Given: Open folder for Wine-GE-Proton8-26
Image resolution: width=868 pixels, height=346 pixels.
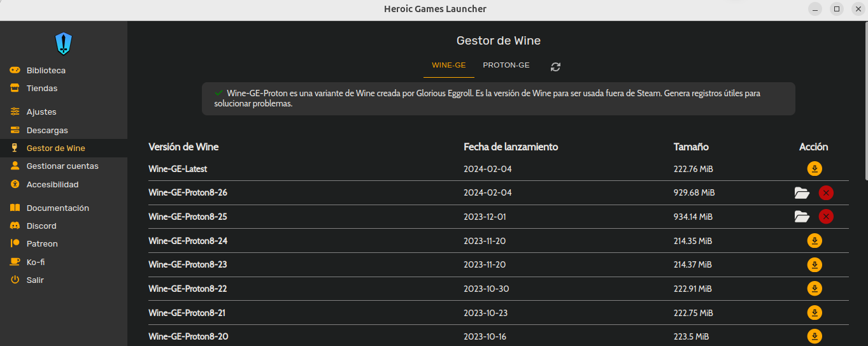Looking at the screenshot, I should click(802, 192).
